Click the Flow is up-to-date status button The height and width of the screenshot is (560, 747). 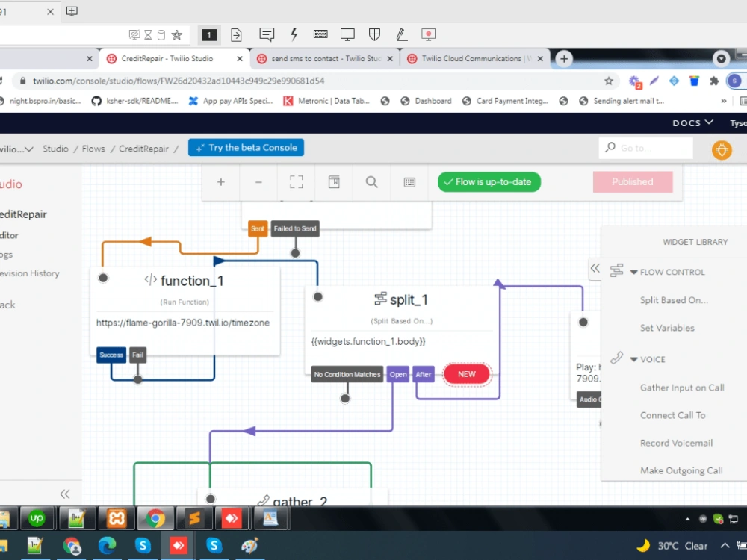pos(489,182)
